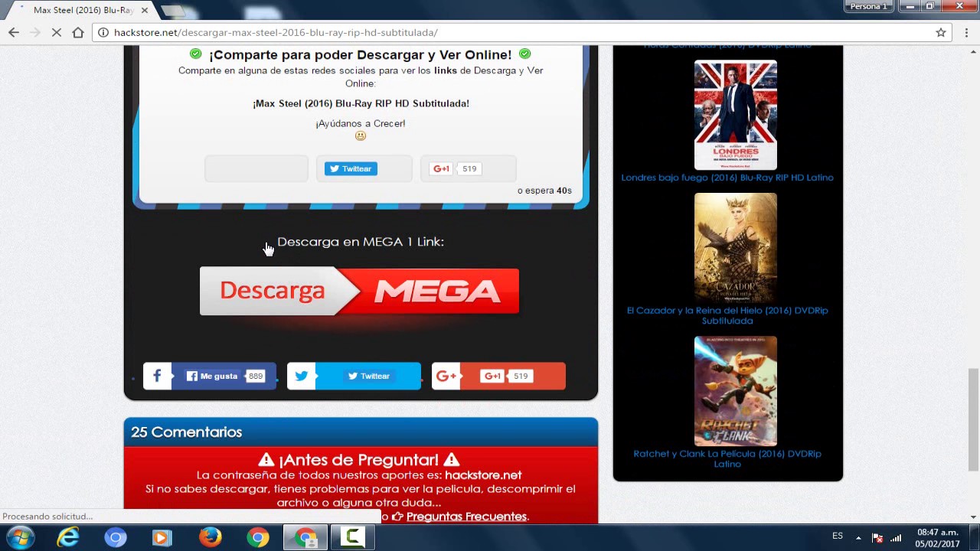The image size is (980, 551).
Task: View site information icon in address bar
Action: coord(103,32)
